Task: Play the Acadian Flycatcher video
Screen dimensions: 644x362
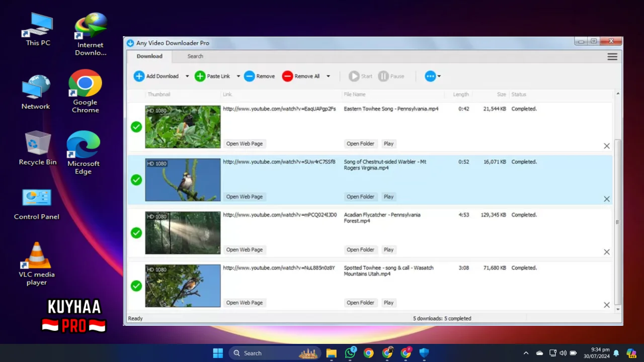Action: click(x=388, y=250)
